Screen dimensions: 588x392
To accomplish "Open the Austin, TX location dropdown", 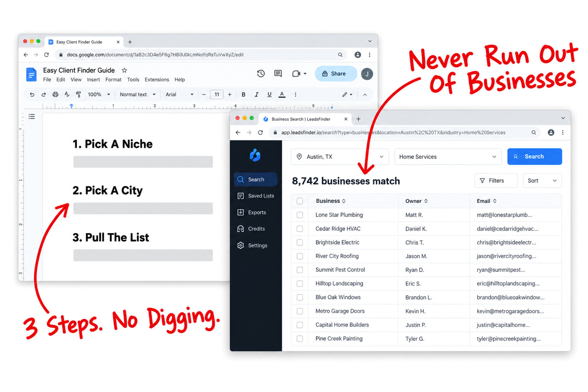I will (x=340, y=156).
